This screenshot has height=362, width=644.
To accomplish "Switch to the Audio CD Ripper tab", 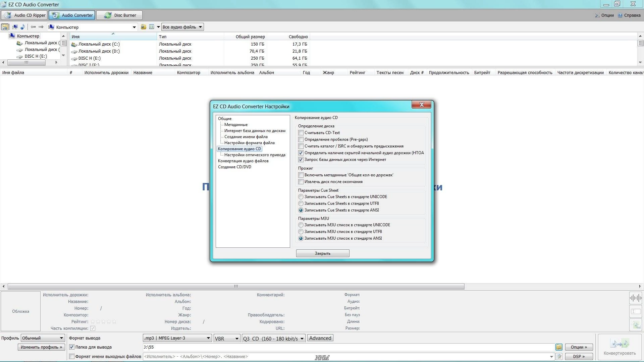I will (24, 15).
